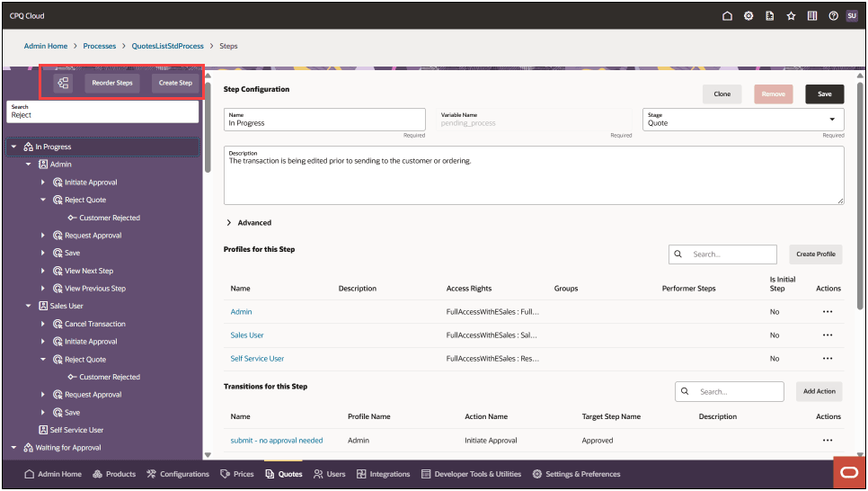Click the red Oracle assistant button
The height and width of the screenshot is (491, 868).
point(849,473)
